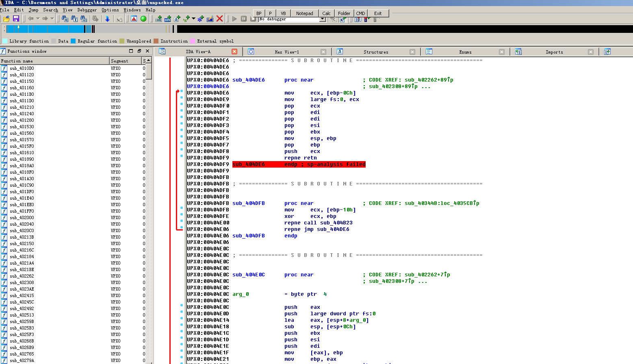Click the CMD button
Viewport: 633px width, 364px height.
360,13
